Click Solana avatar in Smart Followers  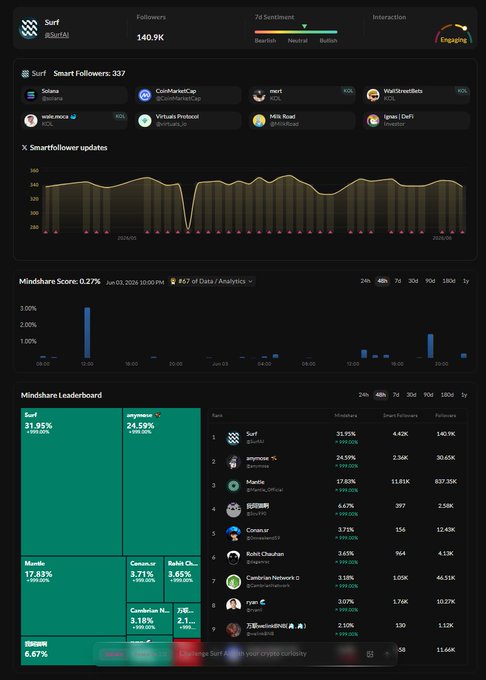pos(31,95)
